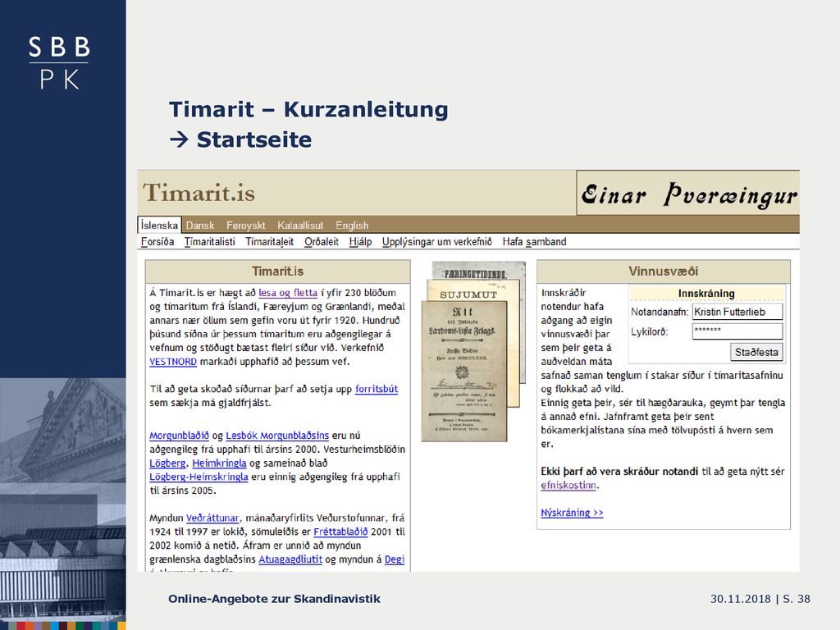
Task: Open the Degi link
Action: pyautogui.click(x=395, y=559)
